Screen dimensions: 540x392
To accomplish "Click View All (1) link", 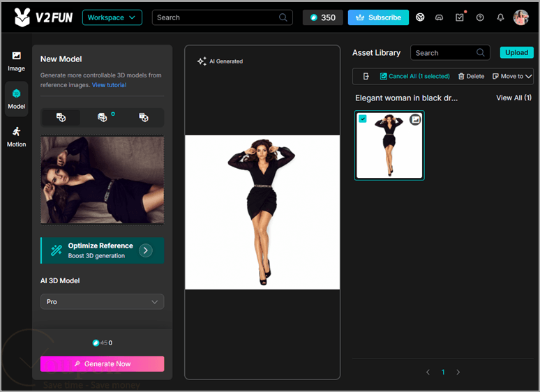I will coord(513,98).
